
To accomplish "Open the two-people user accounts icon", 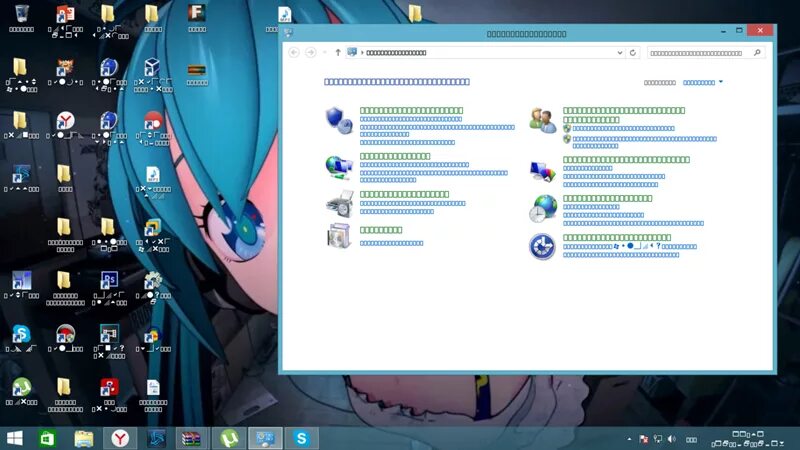I will point(542,120).
